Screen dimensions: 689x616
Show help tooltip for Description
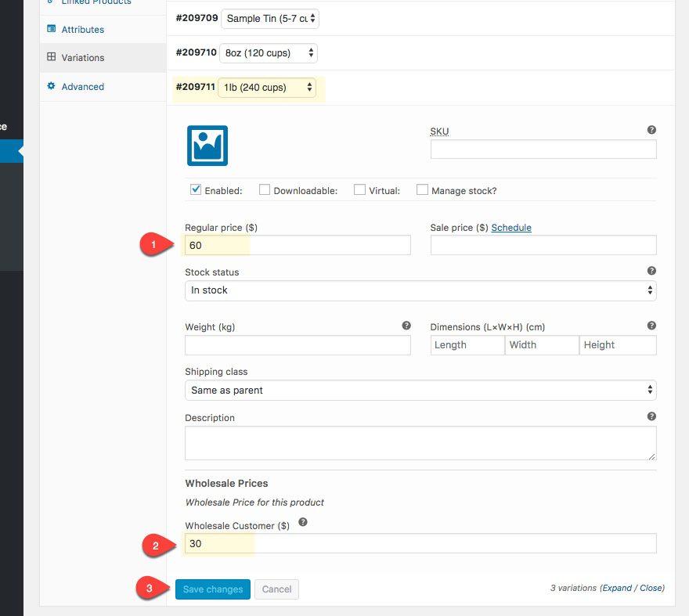coord(651,416)
